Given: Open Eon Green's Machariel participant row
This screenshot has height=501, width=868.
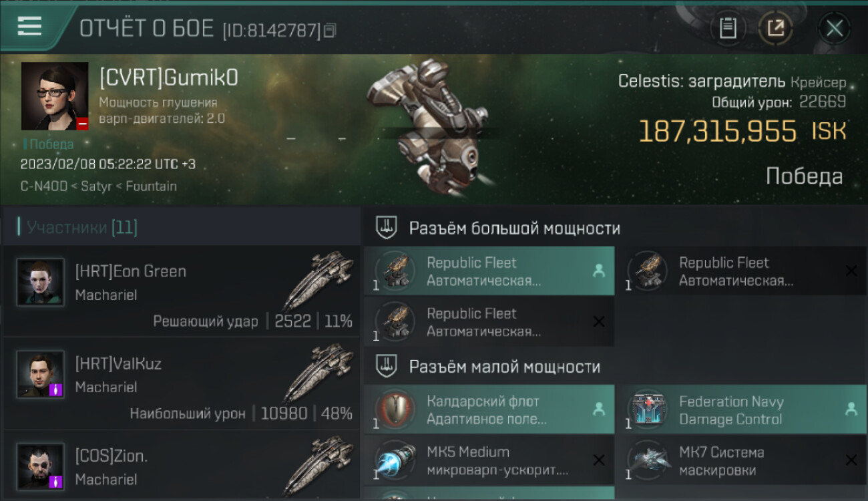Looking at the screenshot, I should tap(181, 291).
